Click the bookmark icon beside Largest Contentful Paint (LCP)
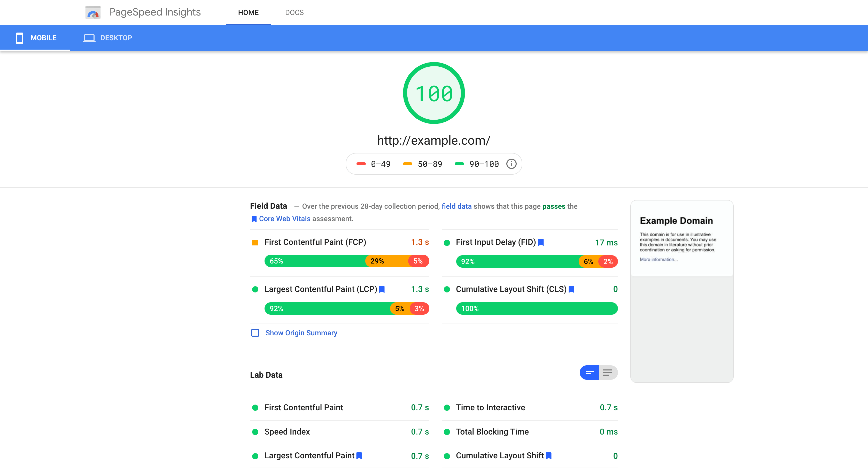868x472 pixels. pyautogui.click(x=382, y=289)
